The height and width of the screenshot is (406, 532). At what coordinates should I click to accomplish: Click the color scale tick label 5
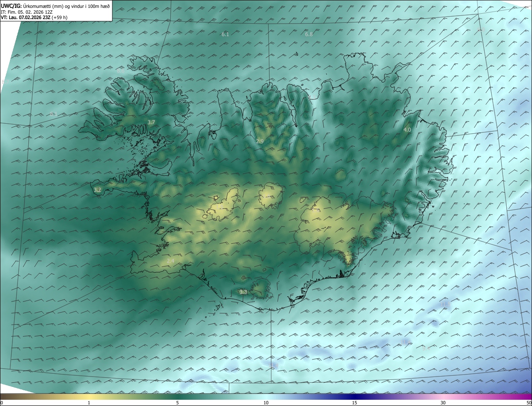pos(177,403)
